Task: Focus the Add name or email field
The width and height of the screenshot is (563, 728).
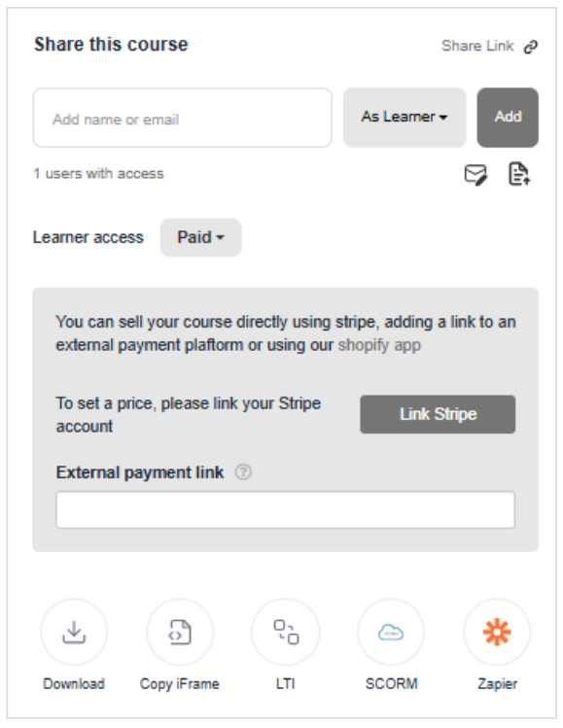Action: coord(183,118)
